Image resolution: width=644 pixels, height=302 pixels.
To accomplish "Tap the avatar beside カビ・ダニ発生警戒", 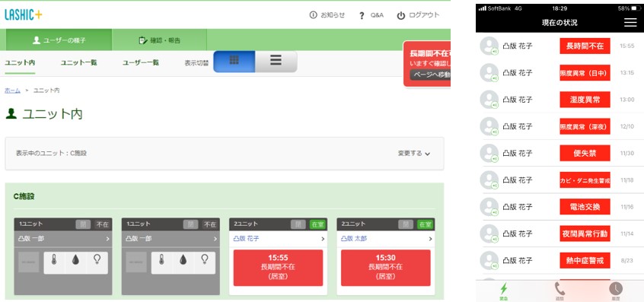I will [489, 180].
